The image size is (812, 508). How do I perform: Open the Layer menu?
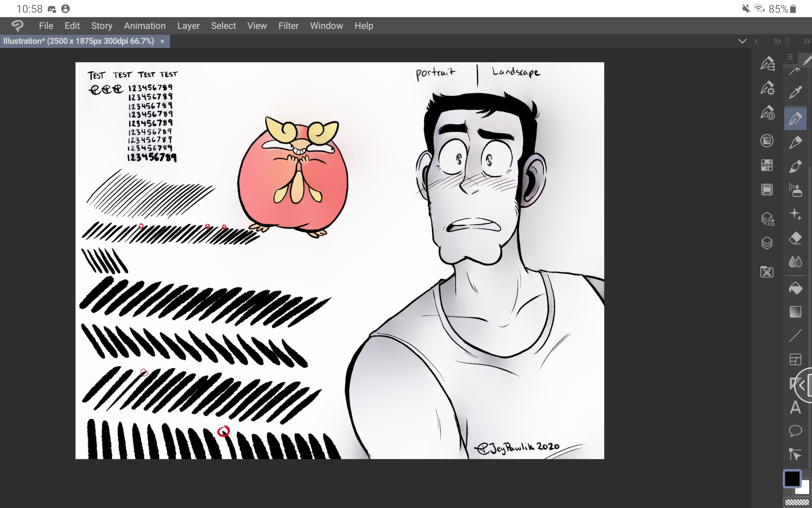click(x=188, y=26)
